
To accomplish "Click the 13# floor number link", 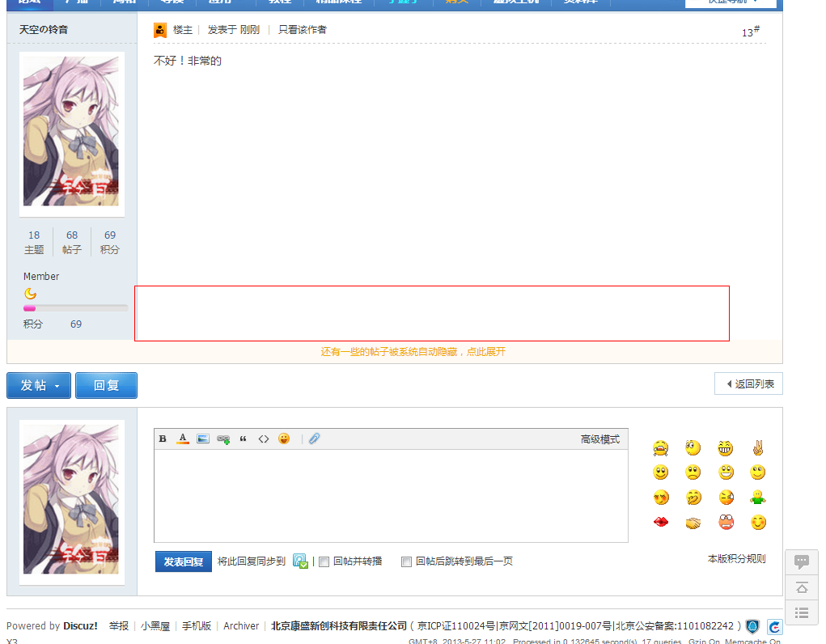I will (750, 32).
